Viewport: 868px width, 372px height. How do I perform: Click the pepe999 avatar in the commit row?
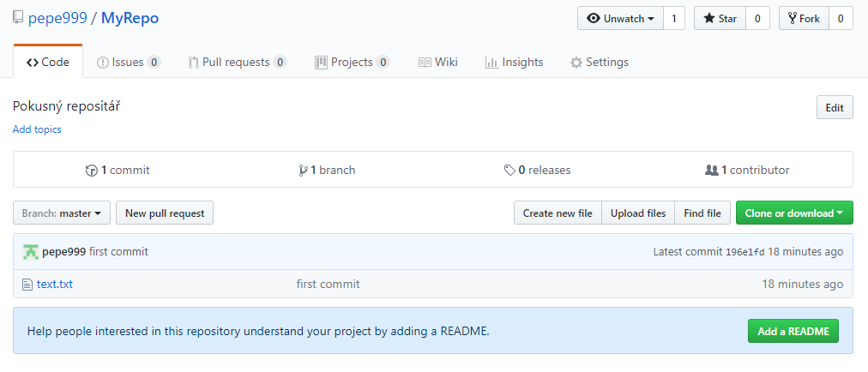pyautogui.click(x=30, y=252)
